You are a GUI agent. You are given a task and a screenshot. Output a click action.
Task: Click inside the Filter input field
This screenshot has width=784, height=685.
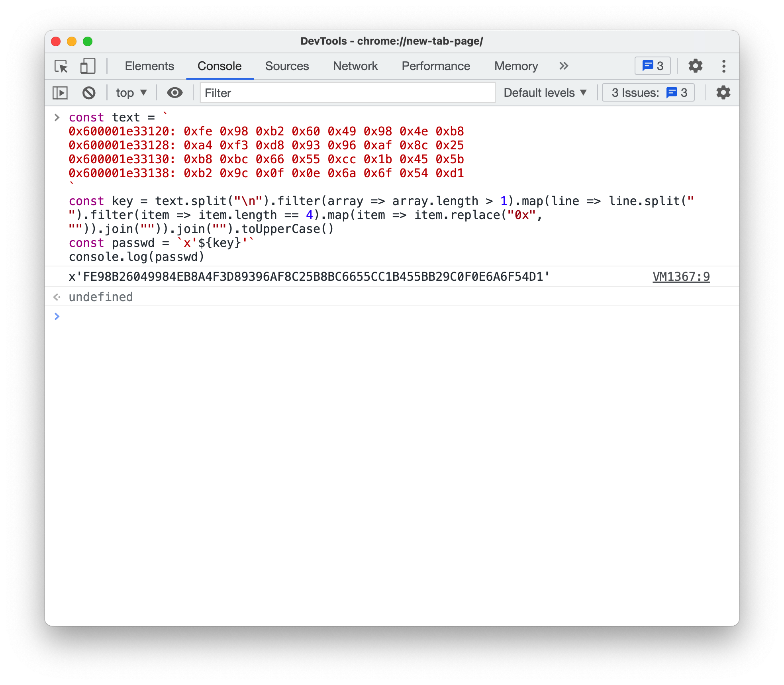(x=347, y=93)
